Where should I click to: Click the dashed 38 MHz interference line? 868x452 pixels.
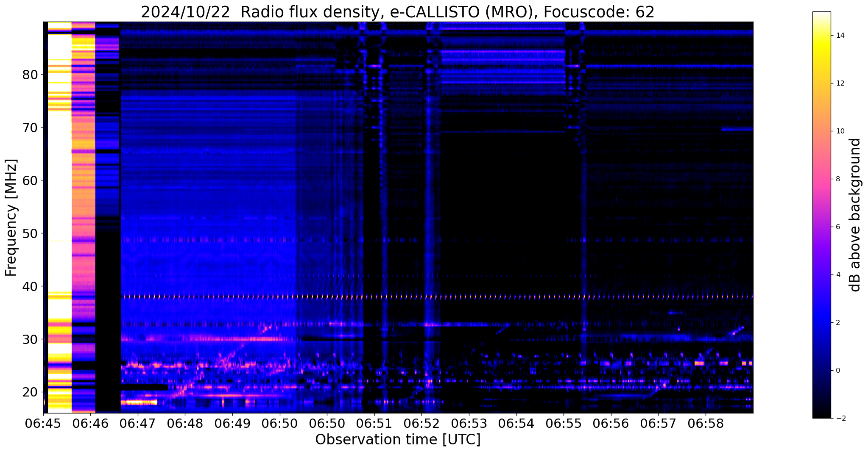437,297
